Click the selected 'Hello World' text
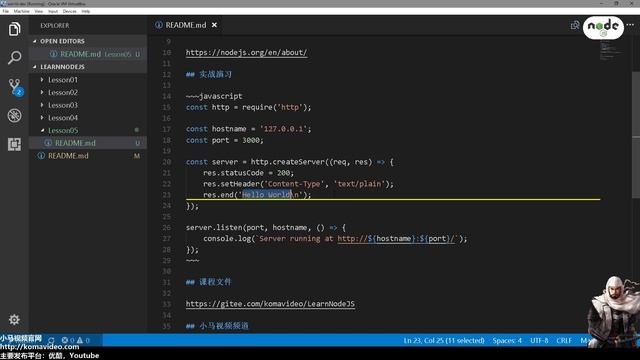640x360 pixels. click(267, 195)
